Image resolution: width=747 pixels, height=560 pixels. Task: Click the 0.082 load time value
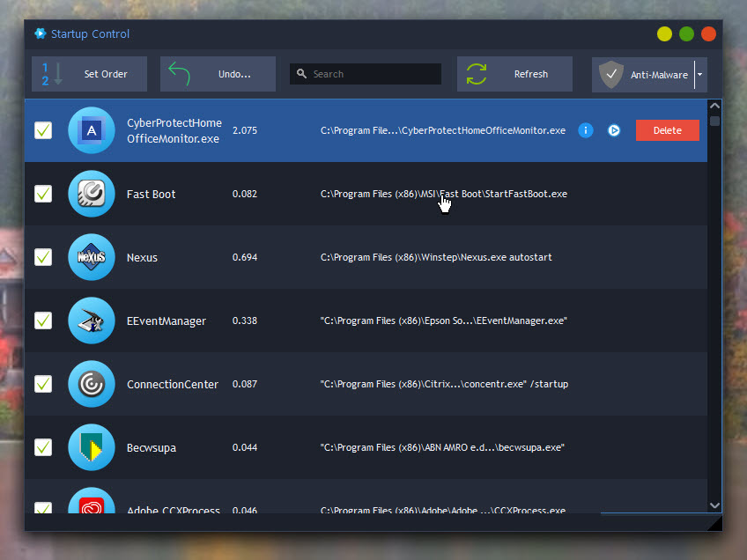click(x=245, y=194)
